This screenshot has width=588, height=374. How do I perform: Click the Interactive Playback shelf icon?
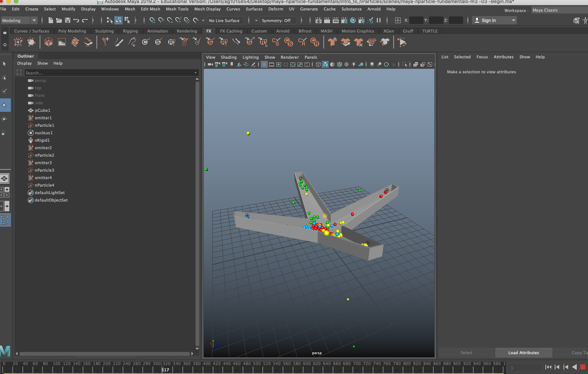point(402,42)
